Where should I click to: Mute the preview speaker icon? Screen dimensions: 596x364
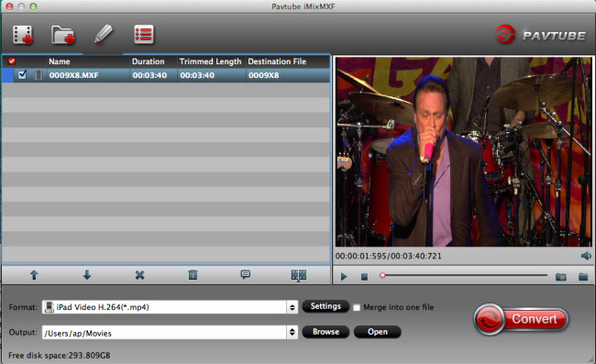[586, 256]
